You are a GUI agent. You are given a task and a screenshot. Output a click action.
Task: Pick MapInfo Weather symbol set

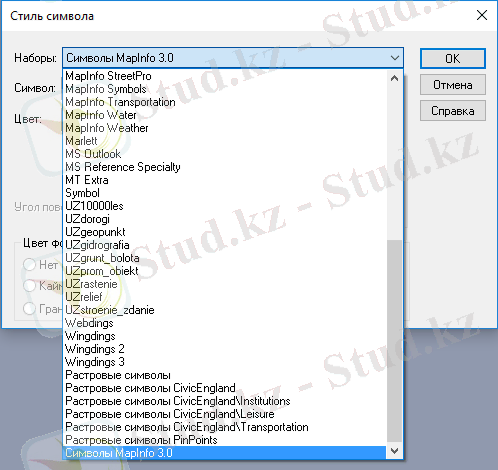point(225,128)
